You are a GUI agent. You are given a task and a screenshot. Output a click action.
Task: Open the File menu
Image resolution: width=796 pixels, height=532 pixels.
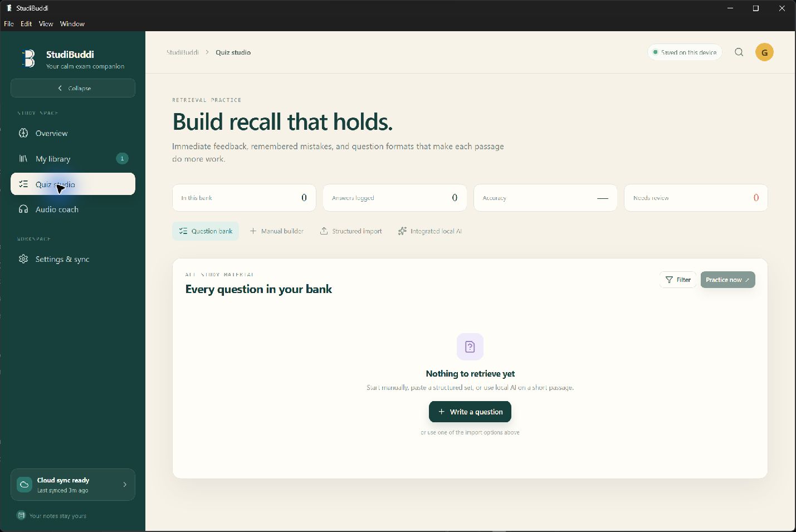pyautogui.click(x=9, y=24)
